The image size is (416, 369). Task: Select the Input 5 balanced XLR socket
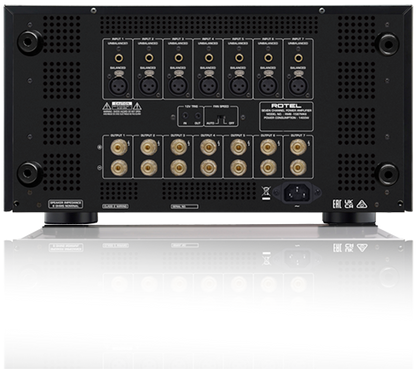pos(239,85)
